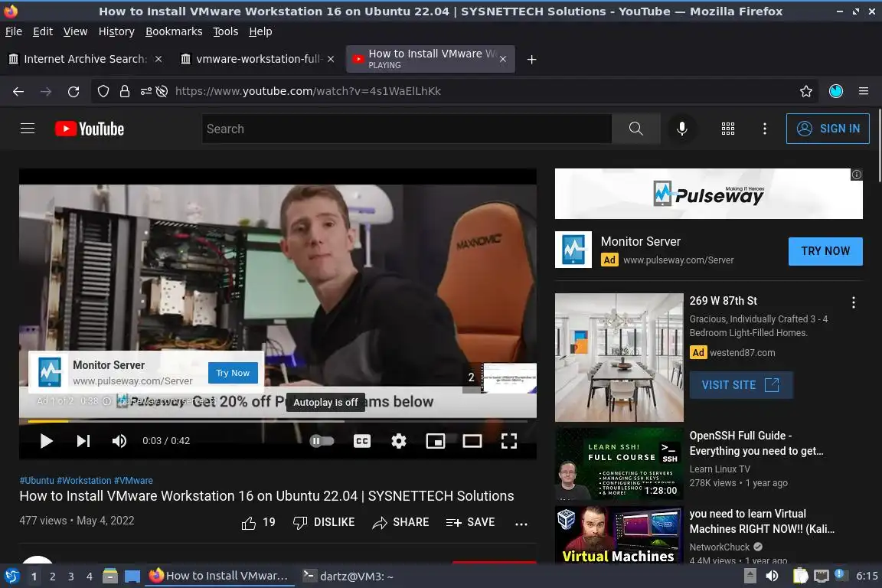Open the dartz@VM3 terminal taskbar item
The image size is (882, 588).
coord(348,577)
